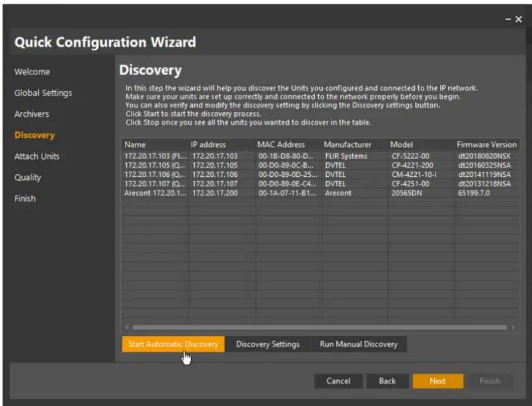Click MAC cell 00-D0-89-0D-25...
The image size is (532, 406).
pos(288,174)
